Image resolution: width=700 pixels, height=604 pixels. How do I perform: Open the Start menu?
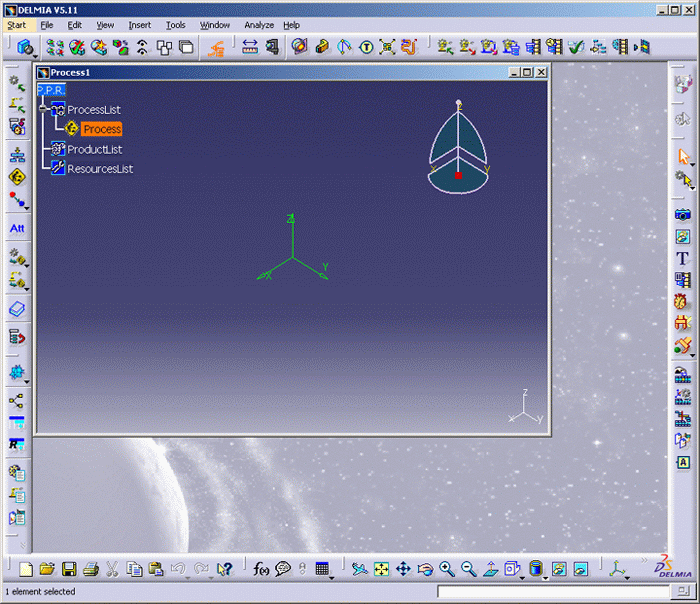coord(17,25)
